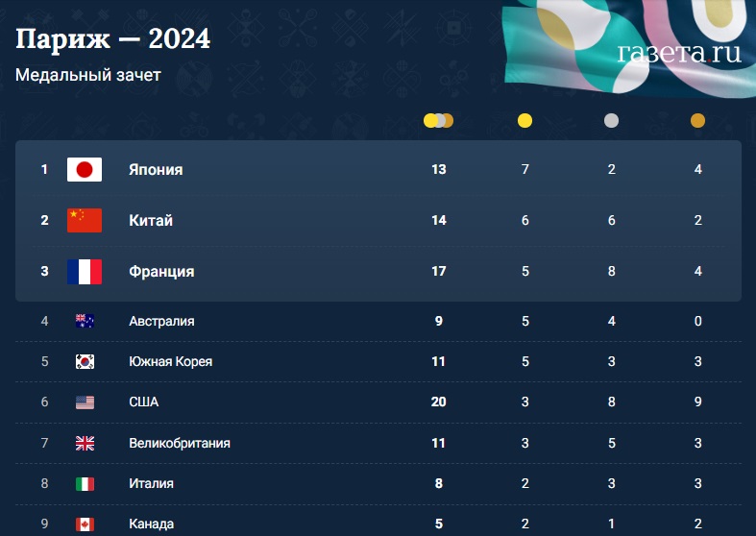Click the Canada flag icon
The image size is (756, 536).
[85, 524]
